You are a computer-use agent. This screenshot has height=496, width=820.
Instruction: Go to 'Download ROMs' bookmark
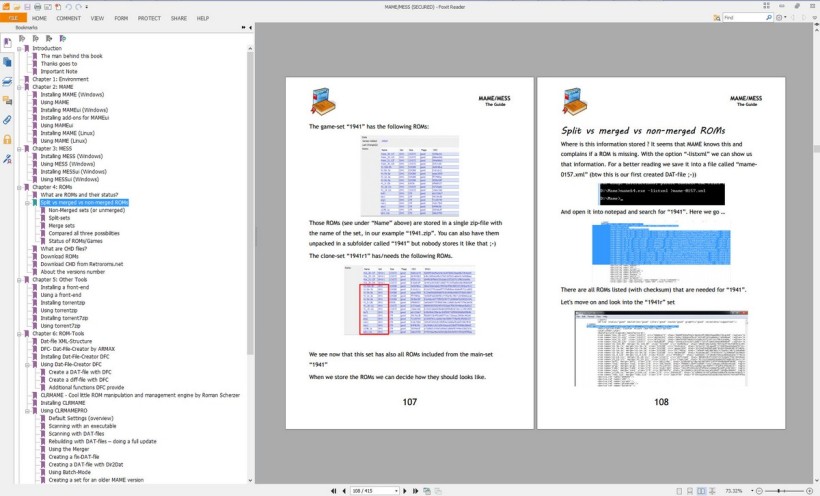point(58,256)
